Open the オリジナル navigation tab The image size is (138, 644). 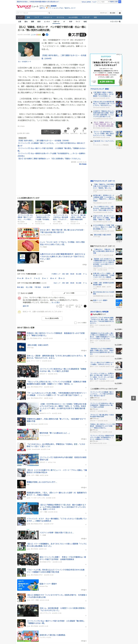click(60, 17)
